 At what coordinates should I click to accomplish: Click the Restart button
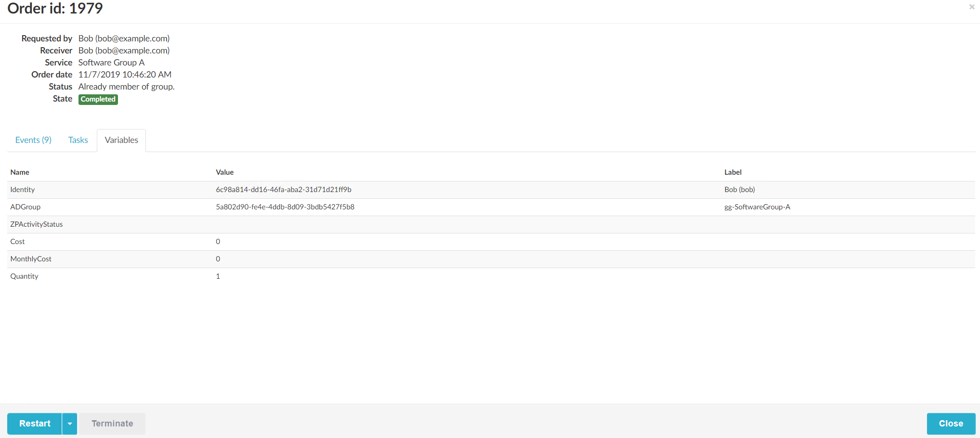35,424
